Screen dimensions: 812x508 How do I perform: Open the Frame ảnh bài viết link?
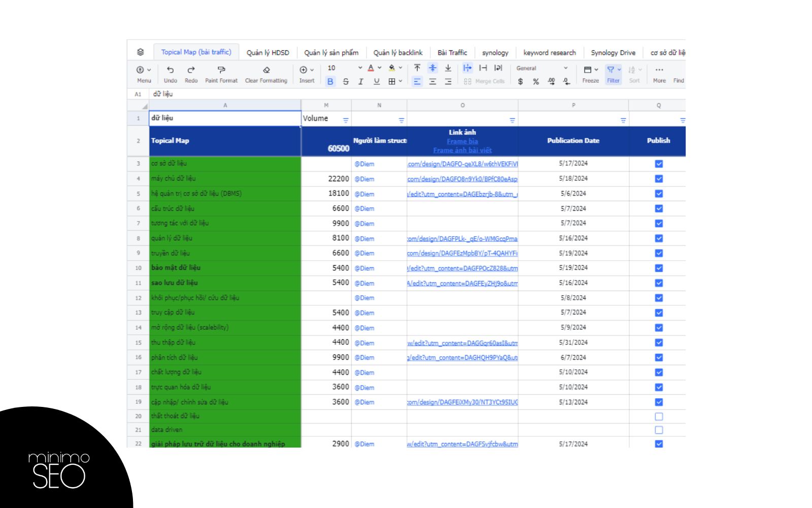pos(462,150)
